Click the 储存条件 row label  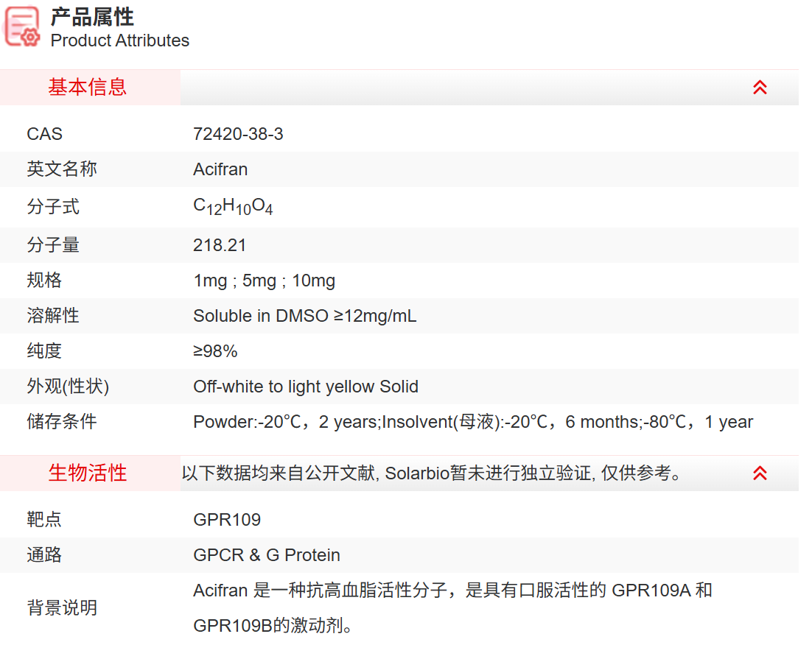(62, 422)
